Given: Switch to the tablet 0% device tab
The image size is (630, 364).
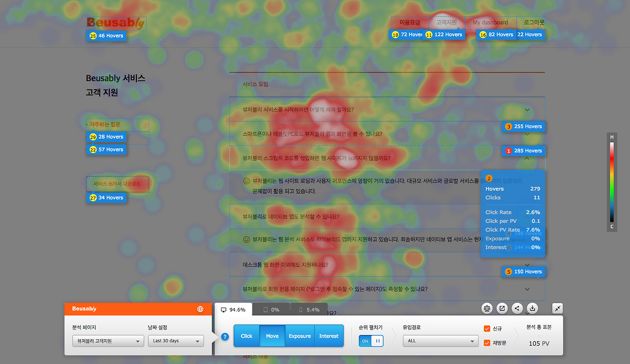Looking at the screenshot, I should (271, 309).
